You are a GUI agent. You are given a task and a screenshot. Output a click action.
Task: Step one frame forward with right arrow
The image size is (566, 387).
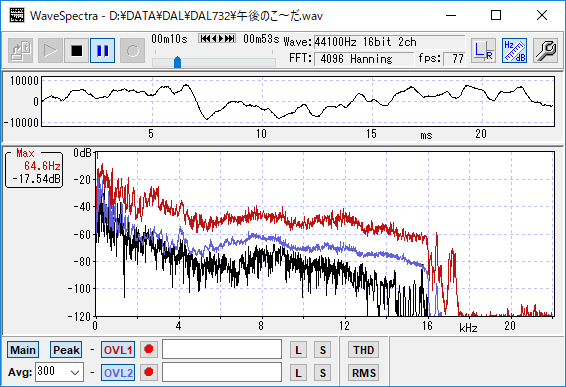221,38
